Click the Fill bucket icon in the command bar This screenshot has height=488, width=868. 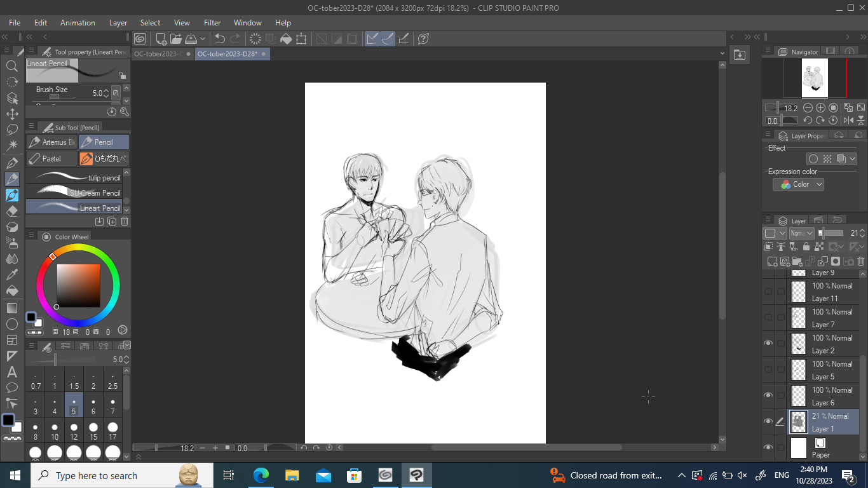click(x=286, y=39)
